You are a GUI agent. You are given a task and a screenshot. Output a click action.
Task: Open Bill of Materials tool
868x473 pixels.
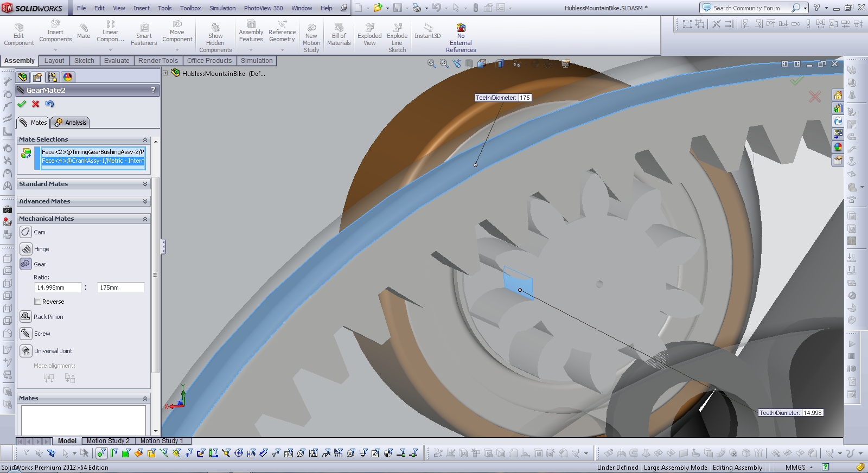(339, 34)
